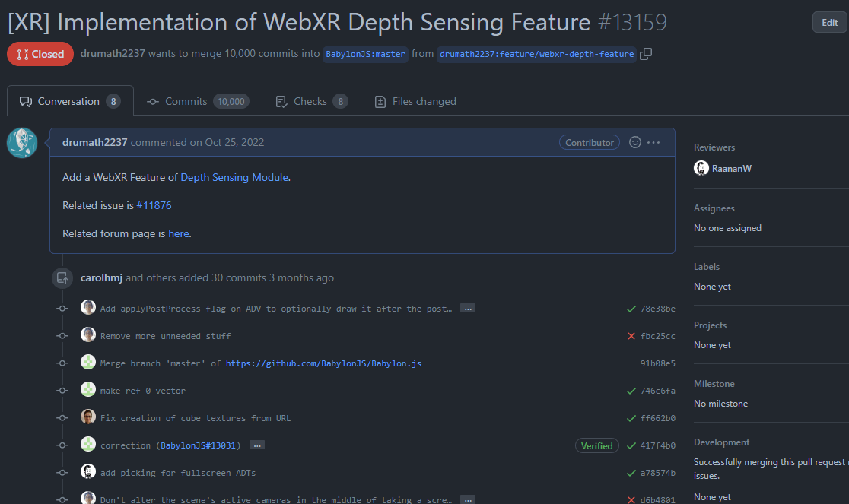
Task: Open the Checks tab
Action: click(311, 101)
